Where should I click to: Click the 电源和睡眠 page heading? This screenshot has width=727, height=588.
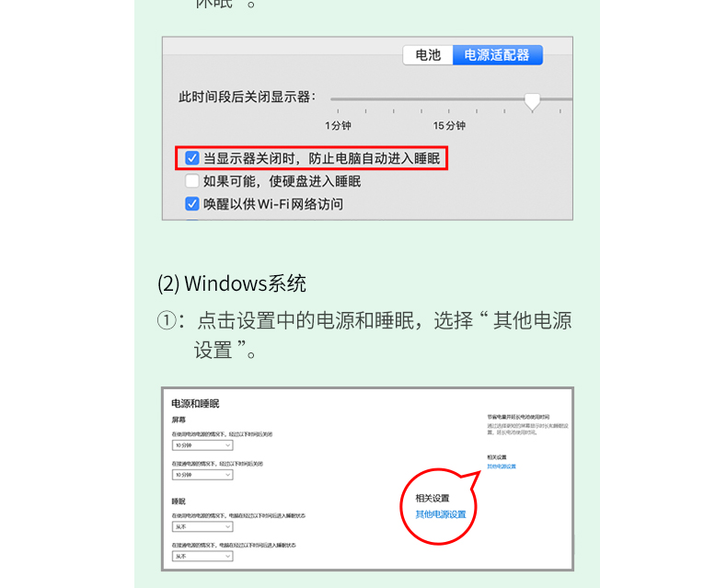195,404
